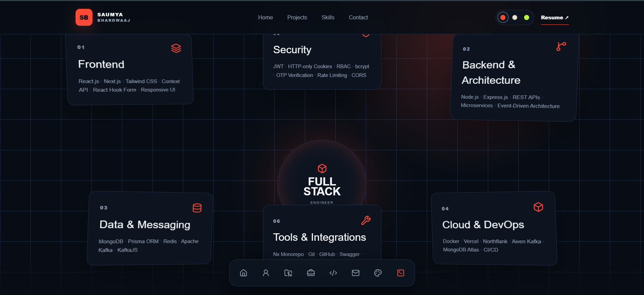Screen dimensions: 644x295
Task: Click 'OTP Verification' text in Security card
Action: click(295, 75)
